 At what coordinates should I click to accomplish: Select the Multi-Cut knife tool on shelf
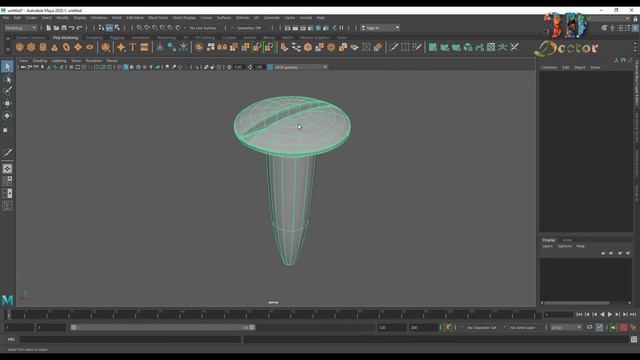pos(393,47)
